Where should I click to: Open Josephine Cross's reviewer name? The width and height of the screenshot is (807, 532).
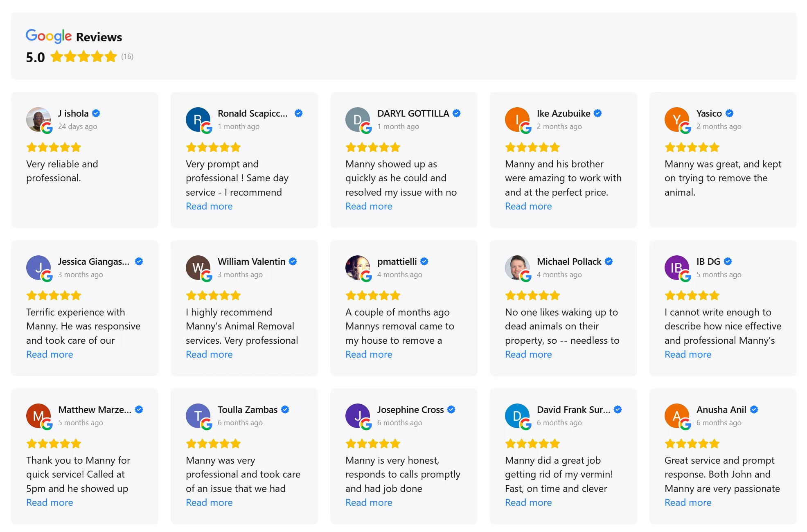click(x=410, y=409)
